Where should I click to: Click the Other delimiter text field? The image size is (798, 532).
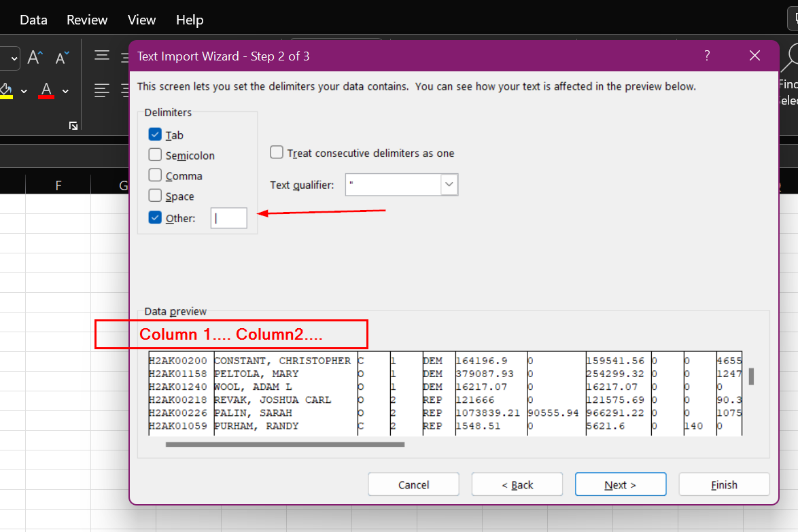point(229,218)
